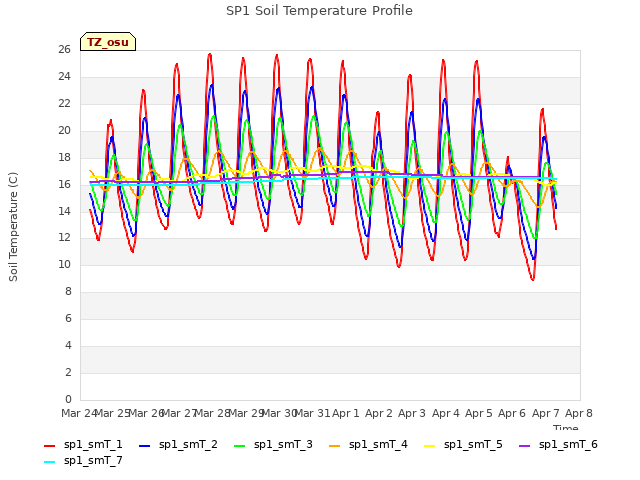Click the 24 y-axis tick label
This screenshot has width=640, height=480.
(x=64, y=77)
